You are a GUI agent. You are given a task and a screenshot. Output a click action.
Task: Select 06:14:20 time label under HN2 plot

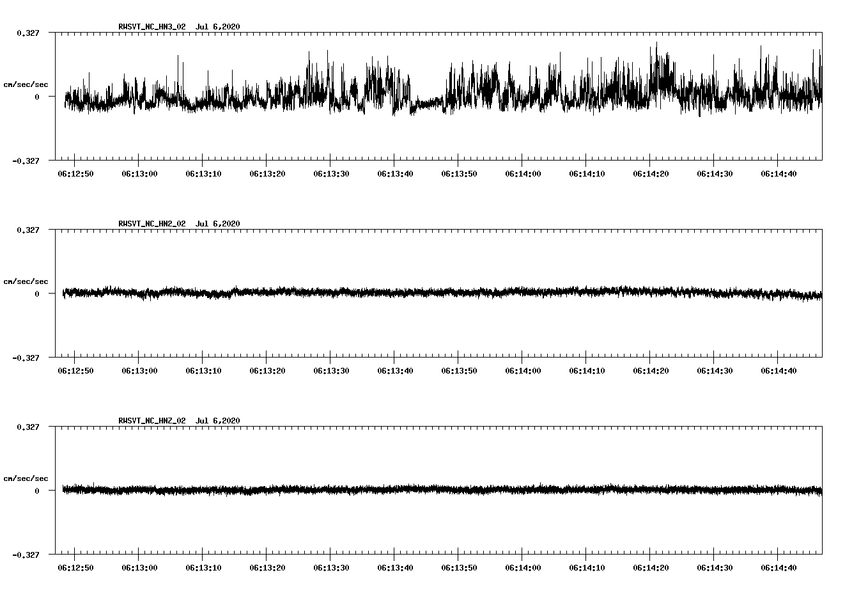[651, 371]
